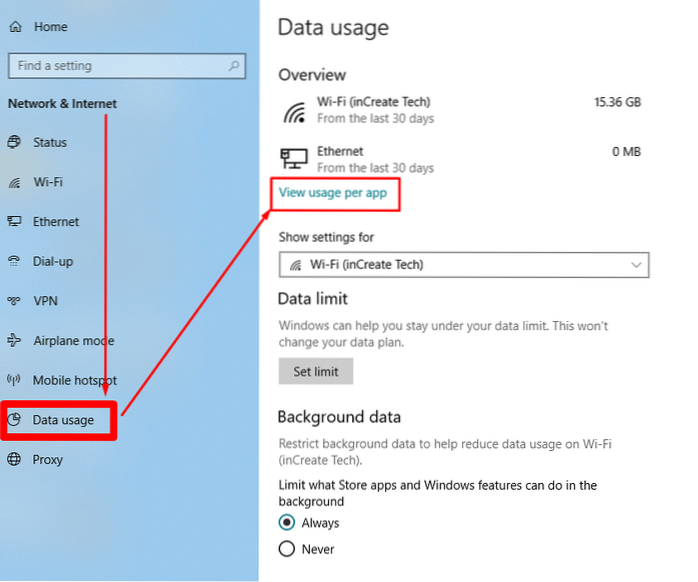This screenshot has height=582, width=698.
Task: Select the Always radio button
Action: tap(287, 523)
